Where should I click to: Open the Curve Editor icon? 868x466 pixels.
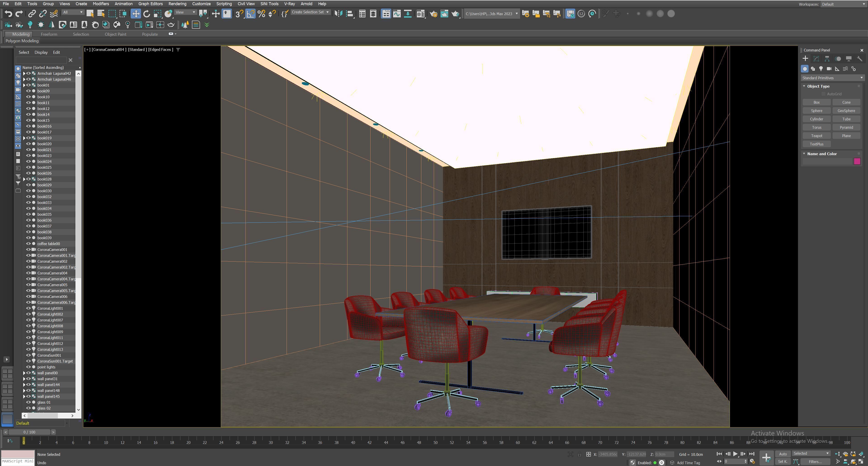(x=397, y=14)
